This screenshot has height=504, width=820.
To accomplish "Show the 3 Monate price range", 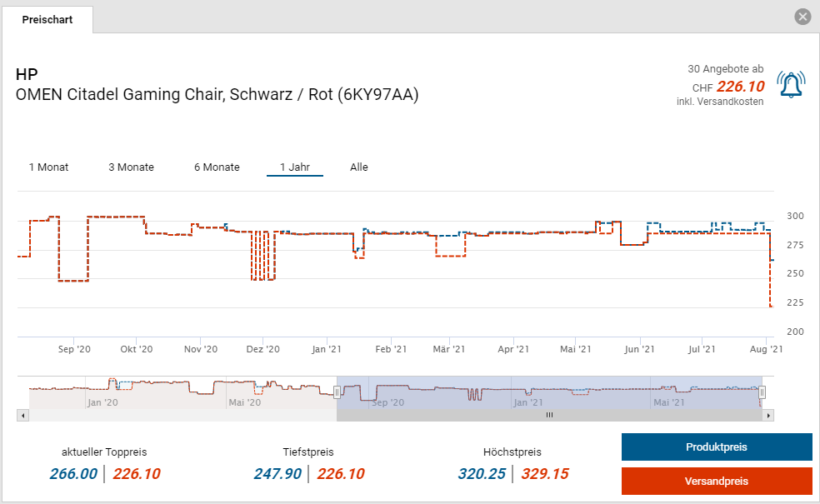I will coord(131,167).
